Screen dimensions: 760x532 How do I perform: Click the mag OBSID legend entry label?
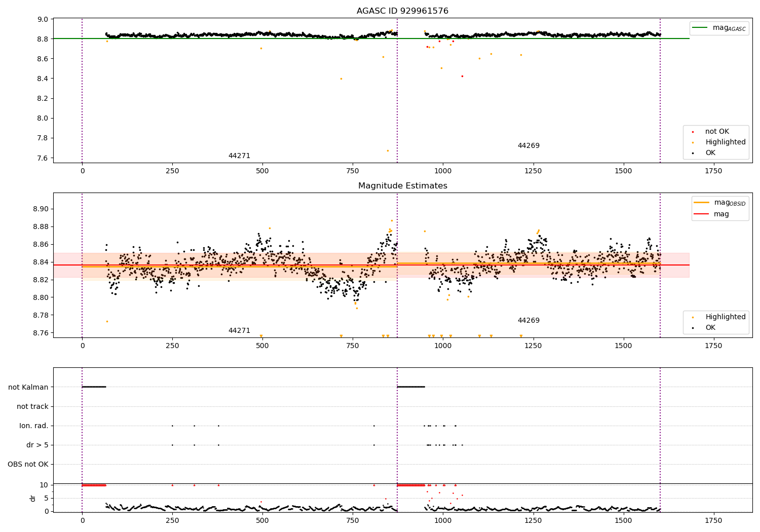coord(730,203)
